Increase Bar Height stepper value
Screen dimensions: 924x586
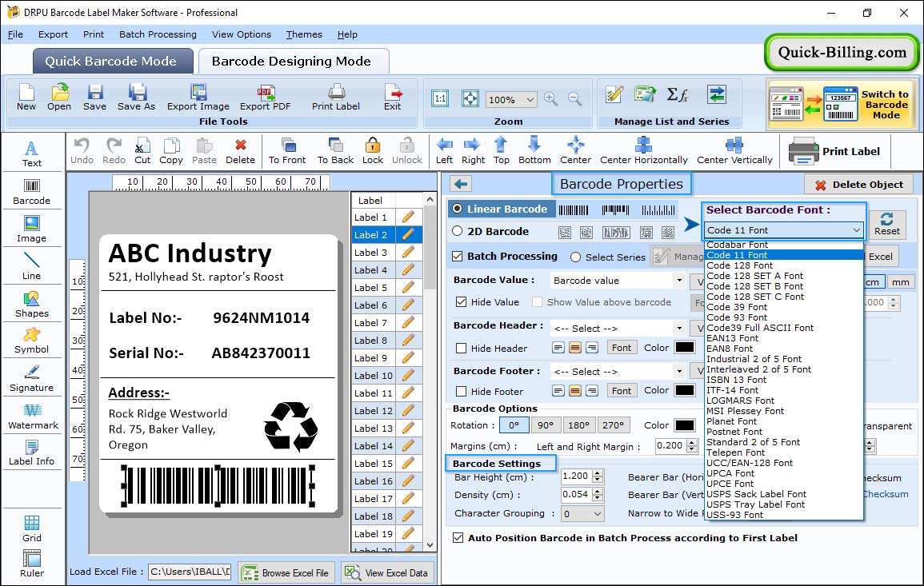tap(598, 473)
